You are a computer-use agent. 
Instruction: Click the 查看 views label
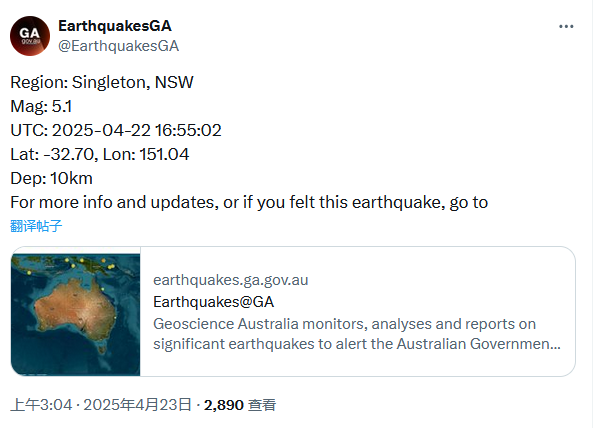261,405
